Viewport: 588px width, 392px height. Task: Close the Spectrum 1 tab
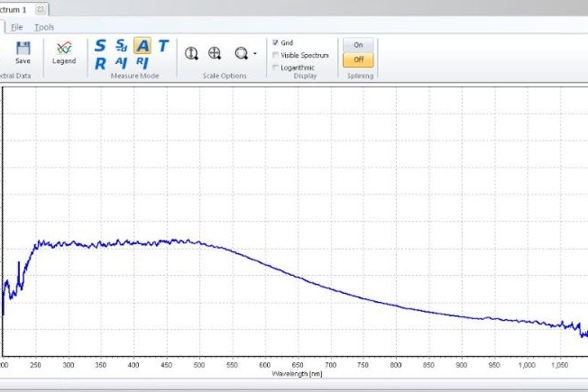(42, 9)
